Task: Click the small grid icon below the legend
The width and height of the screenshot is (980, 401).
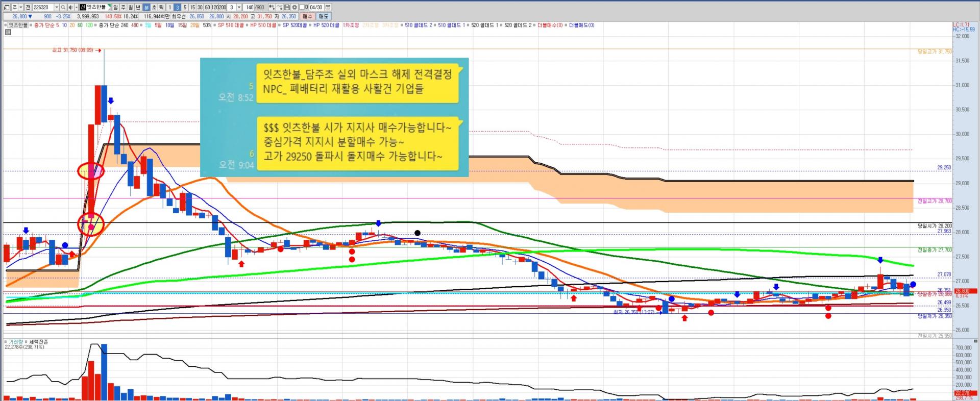Action: (8, 32)
